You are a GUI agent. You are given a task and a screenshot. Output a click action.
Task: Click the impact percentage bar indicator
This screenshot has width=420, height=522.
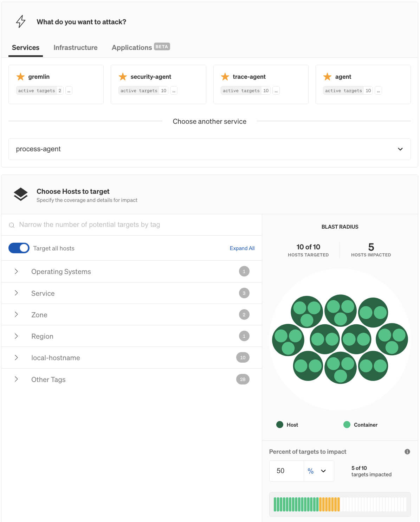coord(340,504)
